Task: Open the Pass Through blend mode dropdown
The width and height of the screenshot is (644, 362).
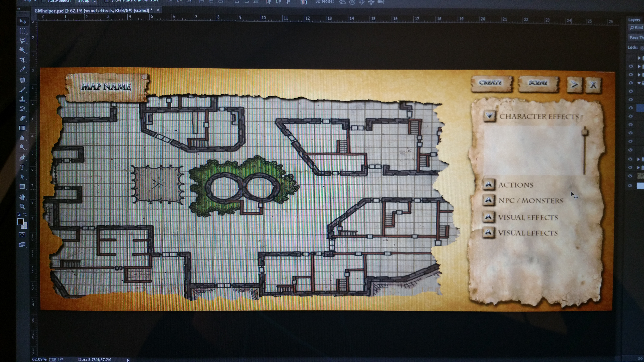Action: click(636, 38)
